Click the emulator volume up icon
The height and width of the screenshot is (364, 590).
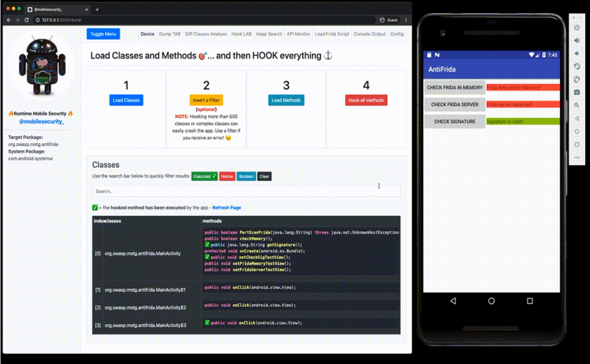[x=577, y=40]
